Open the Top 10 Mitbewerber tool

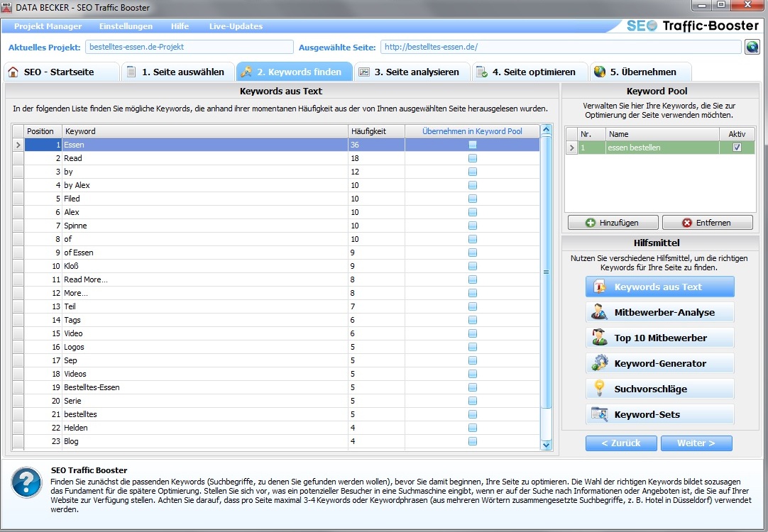pos(659,338)
